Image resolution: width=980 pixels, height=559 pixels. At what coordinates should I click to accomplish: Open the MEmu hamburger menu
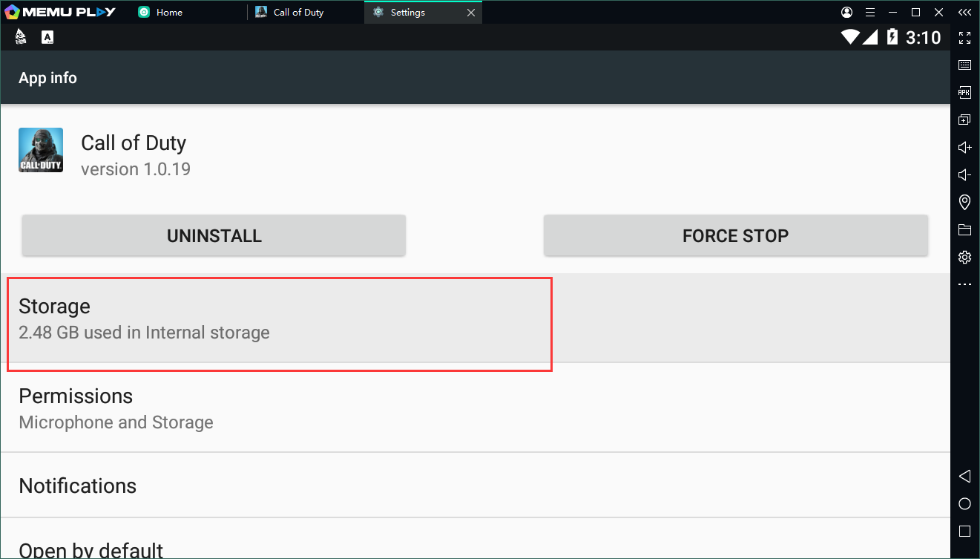[x=870, y=13]
